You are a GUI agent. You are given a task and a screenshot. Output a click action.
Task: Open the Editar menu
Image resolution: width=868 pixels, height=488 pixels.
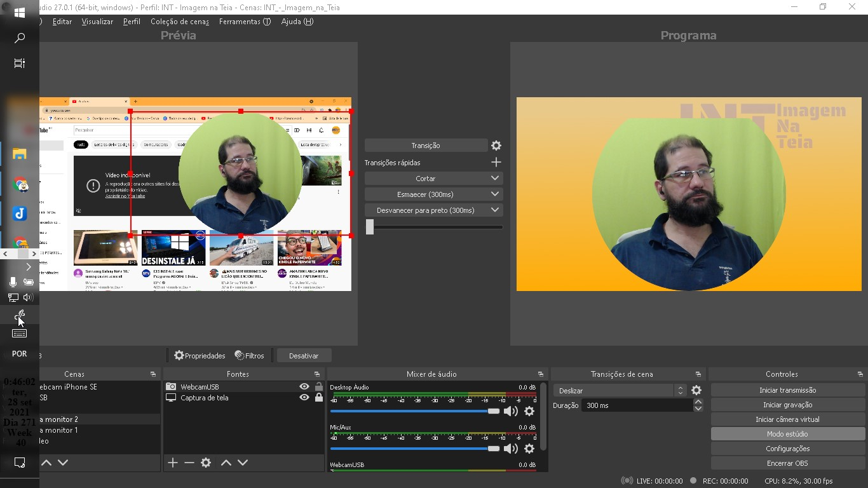(x=62, y=21)
